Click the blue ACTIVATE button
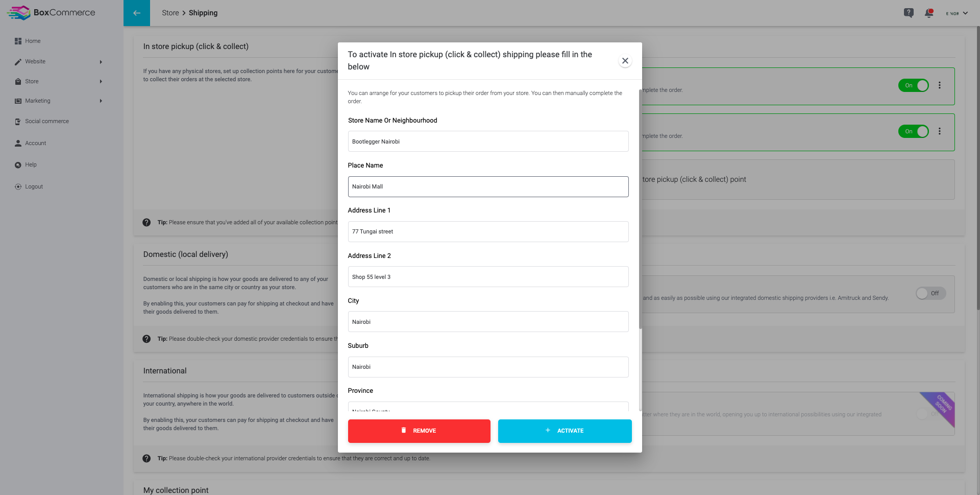 565,431
